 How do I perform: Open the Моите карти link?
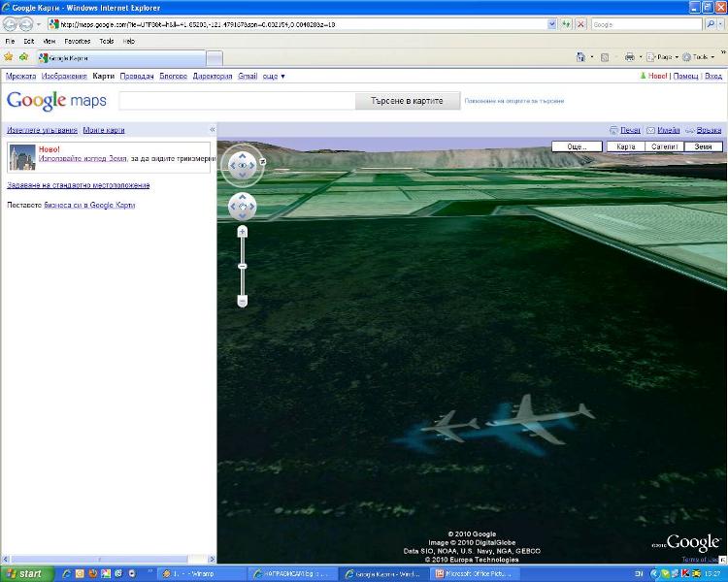click(104, 130)
